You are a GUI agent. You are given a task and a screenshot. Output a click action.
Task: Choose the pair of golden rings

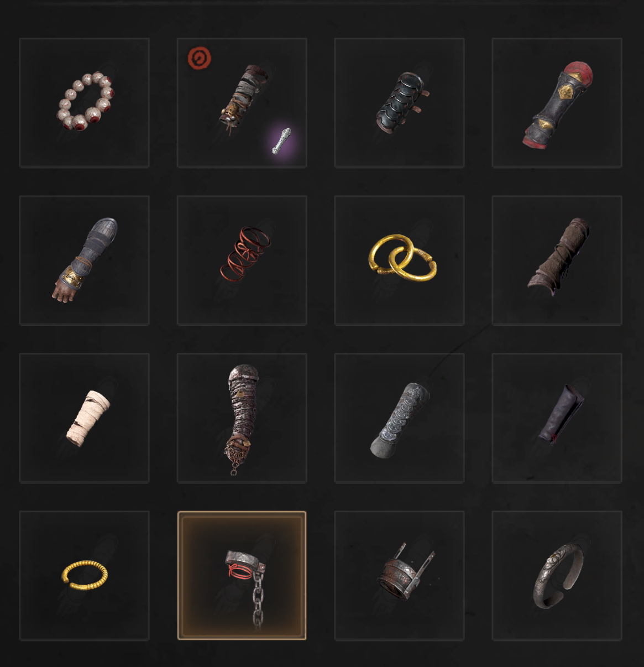[x=402, y=257]
